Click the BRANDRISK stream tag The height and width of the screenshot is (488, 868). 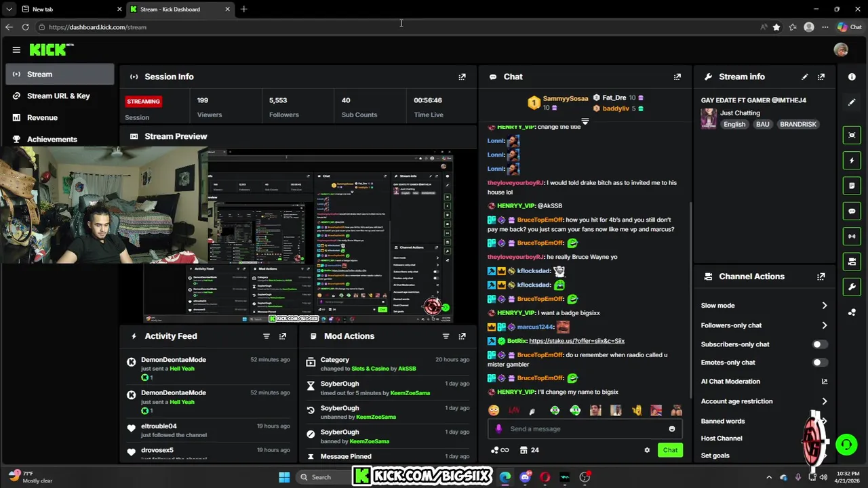797,125
